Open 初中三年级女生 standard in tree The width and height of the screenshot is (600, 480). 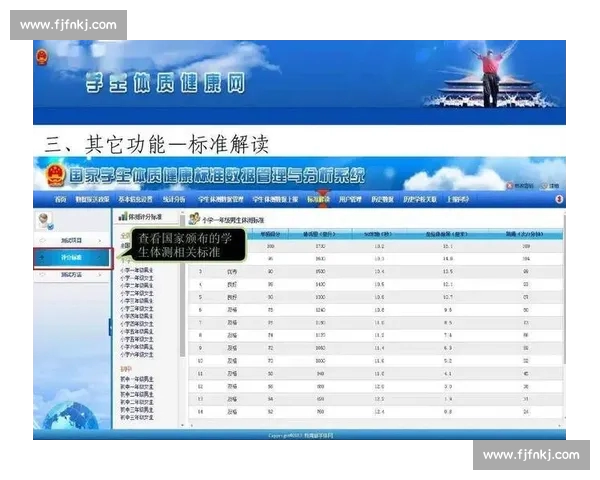(x=137, y=417)
